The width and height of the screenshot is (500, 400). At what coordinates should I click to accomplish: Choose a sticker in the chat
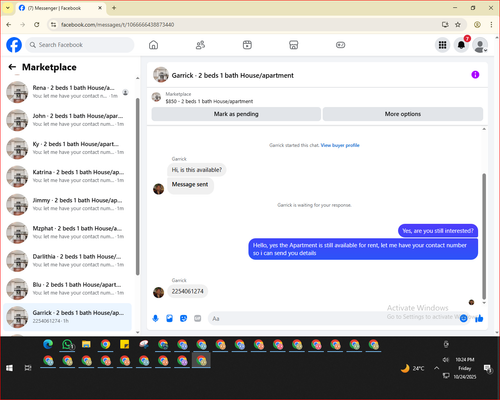pos(183,319)
